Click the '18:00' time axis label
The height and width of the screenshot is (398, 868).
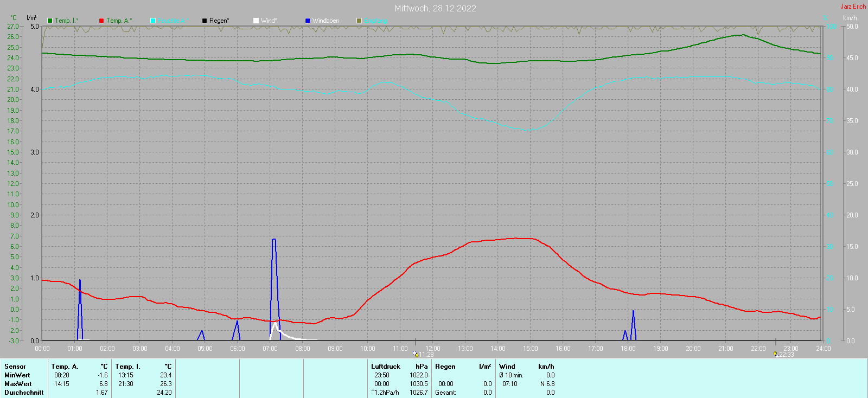coord(628,349)
